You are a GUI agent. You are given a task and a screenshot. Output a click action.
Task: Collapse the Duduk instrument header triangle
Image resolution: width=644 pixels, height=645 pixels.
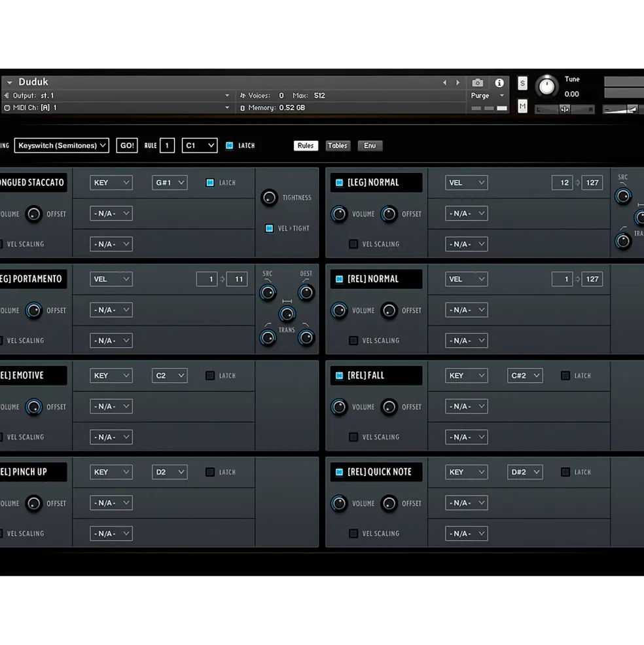click(9, 83)
